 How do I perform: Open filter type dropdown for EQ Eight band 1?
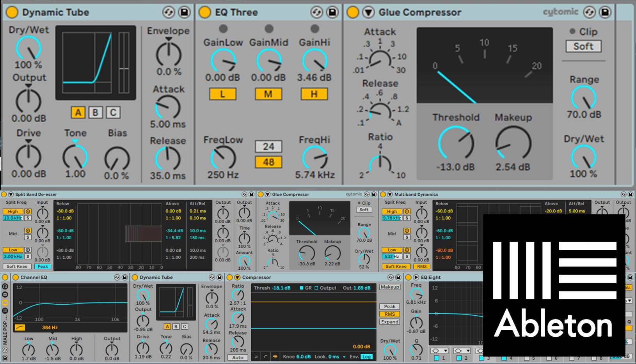pyautogui.click(x=439, y=351)
